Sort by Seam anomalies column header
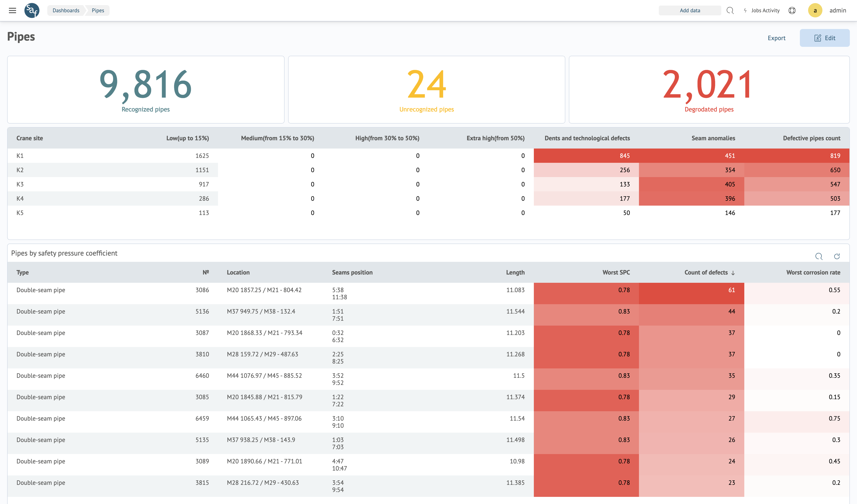This screenshot has width=857, height=504. click(713, 138)
